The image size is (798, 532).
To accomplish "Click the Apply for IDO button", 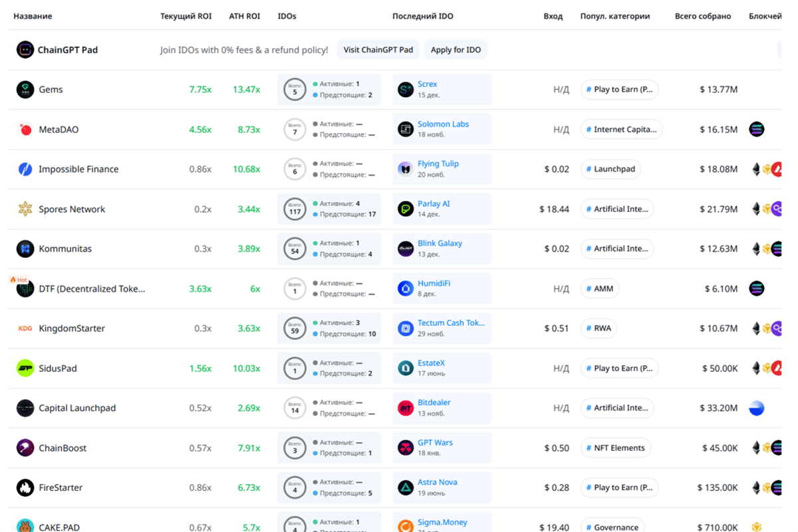I will [456, 49].
